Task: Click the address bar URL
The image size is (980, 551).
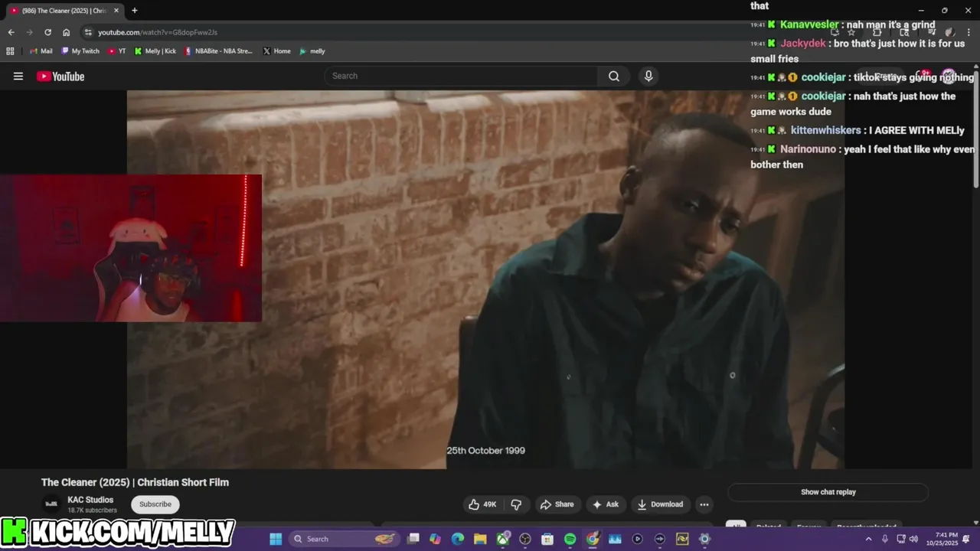Action: point(158,32)
